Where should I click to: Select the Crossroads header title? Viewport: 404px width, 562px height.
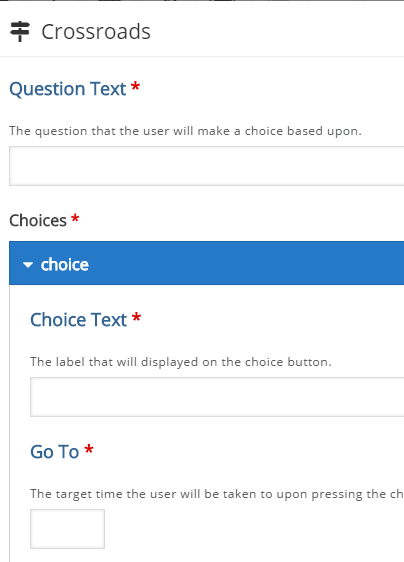96,32
